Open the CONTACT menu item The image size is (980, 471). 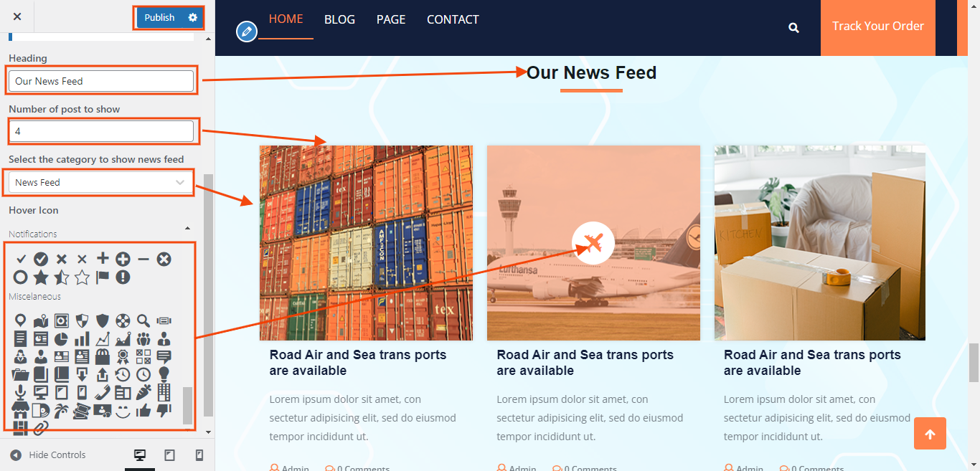[x=453, y=19]
